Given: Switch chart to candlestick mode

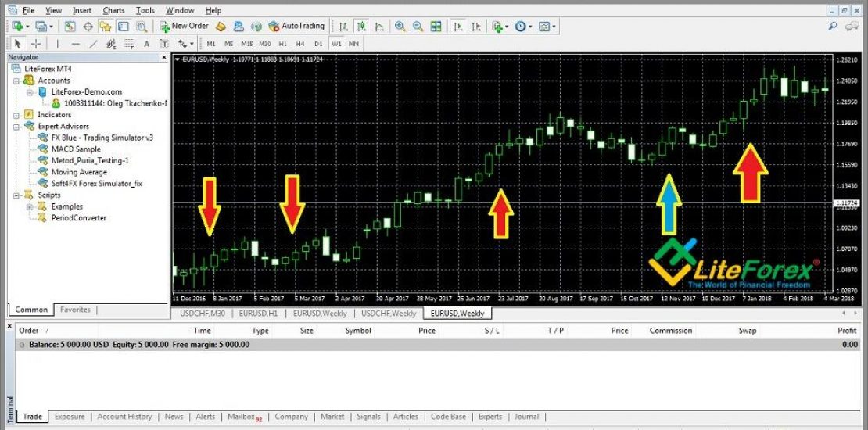Looking at the screenshot, I should 360,27.
